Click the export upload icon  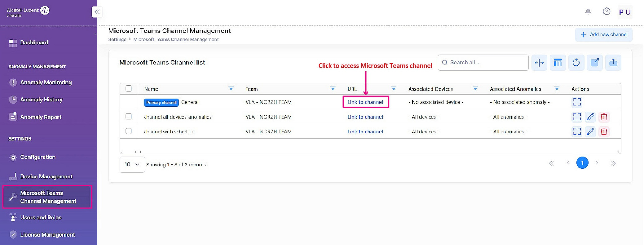613,63
